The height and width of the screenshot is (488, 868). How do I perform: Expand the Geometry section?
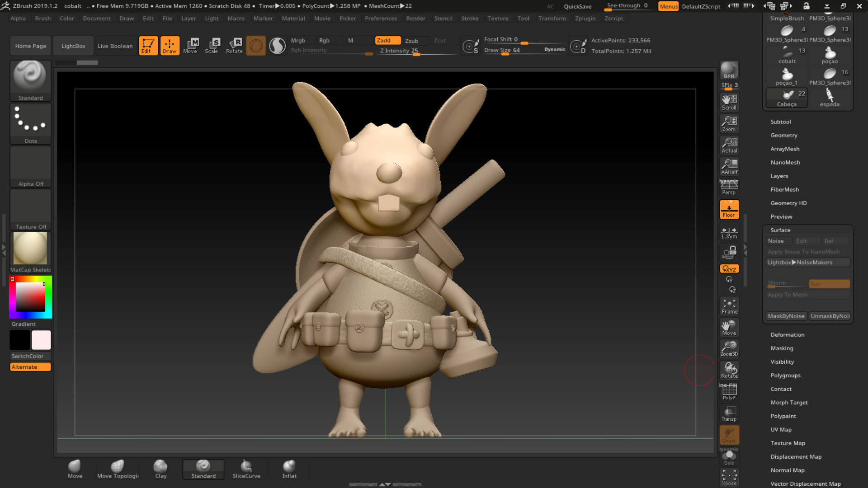pyautogui.click(x=784, y=136)
